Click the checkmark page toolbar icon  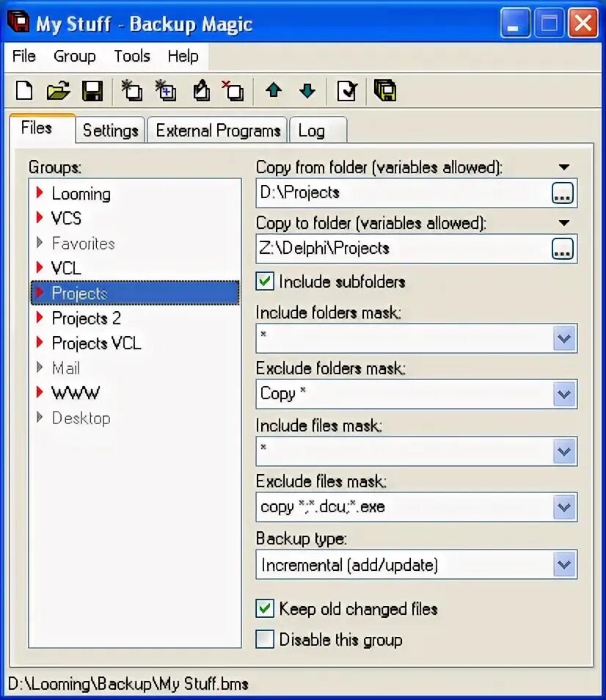click(x=347, y=91)
